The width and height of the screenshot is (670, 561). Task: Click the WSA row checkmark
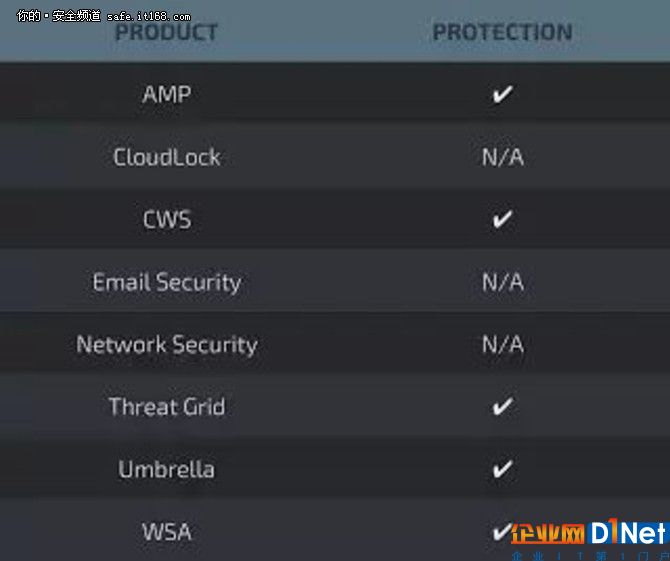[502, 531]
